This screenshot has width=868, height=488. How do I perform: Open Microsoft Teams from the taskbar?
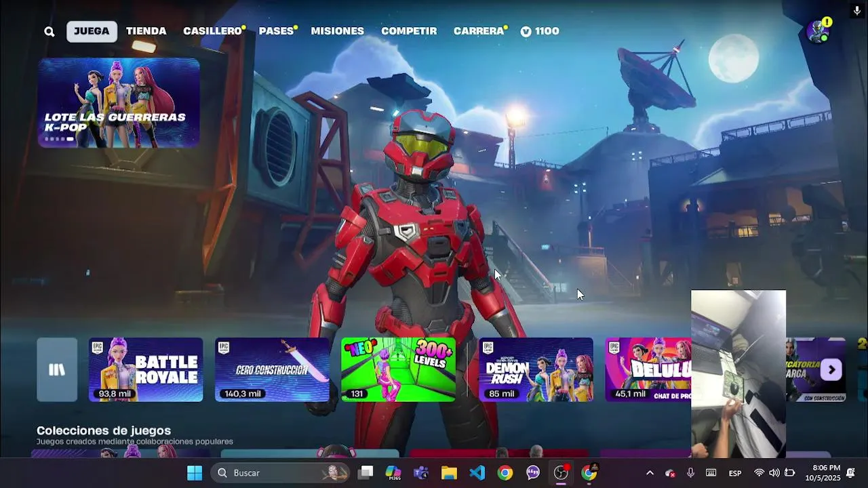(421, 472)
